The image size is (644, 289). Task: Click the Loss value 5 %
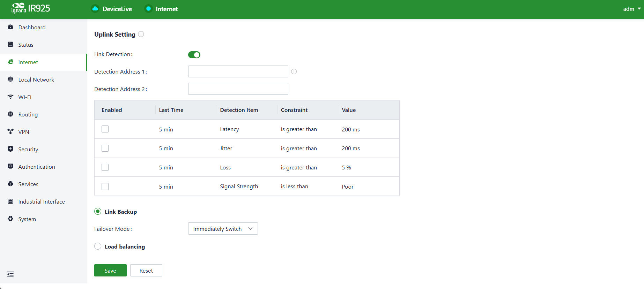point(347,168)
